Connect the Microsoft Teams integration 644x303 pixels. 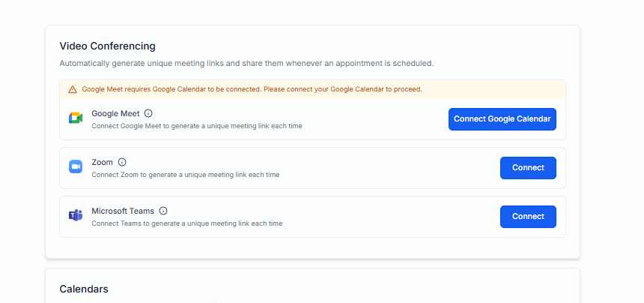(x=528, y=217)
